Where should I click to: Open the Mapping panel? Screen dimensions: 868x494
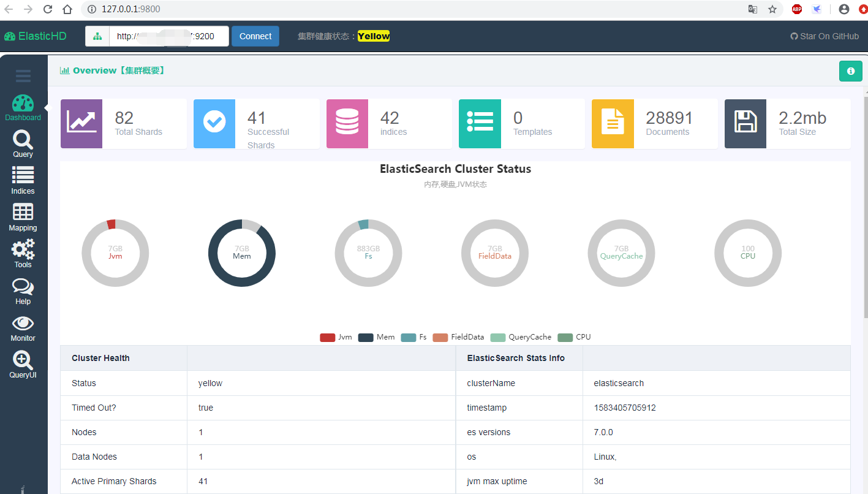tap(23, 218)
